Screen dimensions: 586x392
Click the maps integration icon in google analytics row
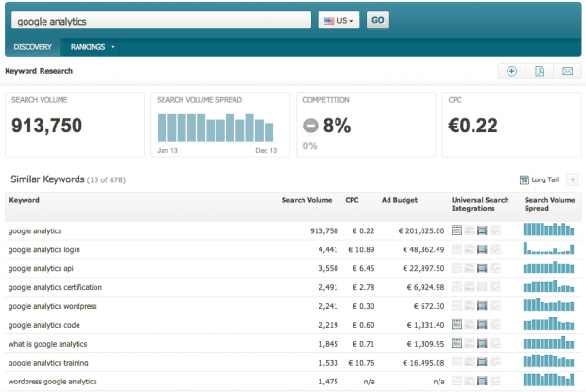point(495,230)
